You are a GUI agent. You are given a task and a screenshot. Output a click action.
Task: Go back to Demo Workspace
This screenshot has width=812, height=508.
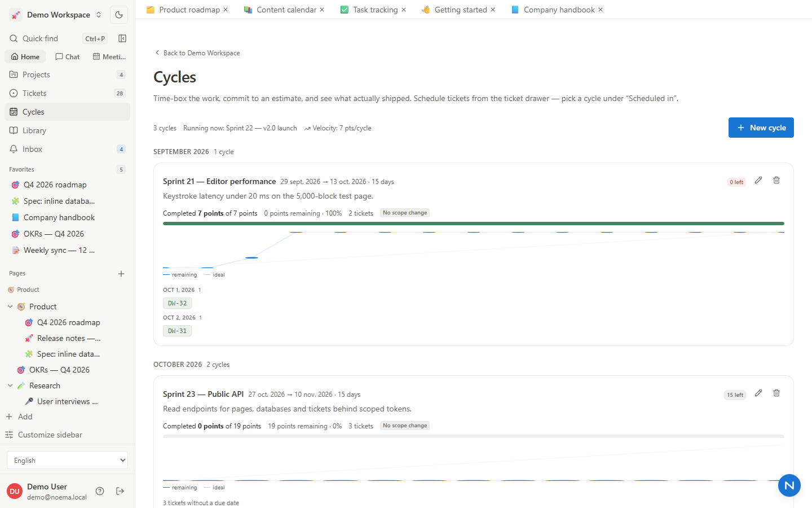click(197, 52)
